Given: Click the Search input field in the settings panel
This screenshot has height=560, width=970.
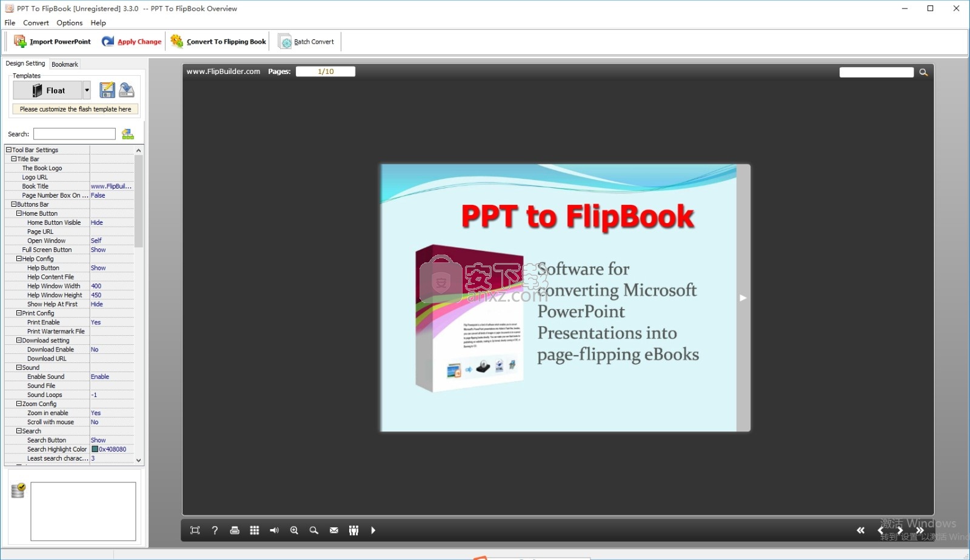Looking at the screenshot, I should tap(75, 134).
